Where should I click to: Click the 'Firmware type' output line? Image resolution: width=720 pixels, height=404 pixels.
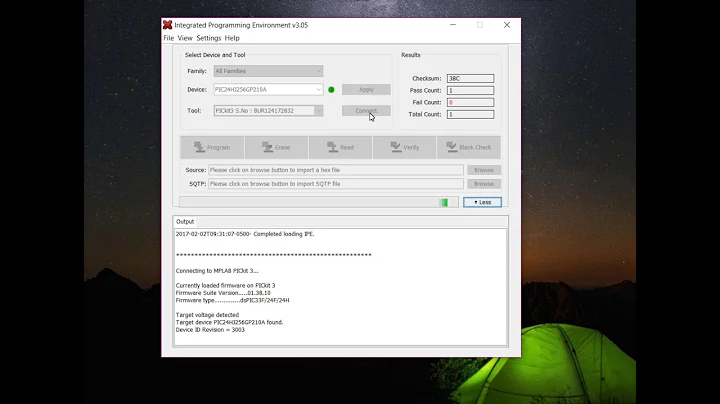[232, 300]
